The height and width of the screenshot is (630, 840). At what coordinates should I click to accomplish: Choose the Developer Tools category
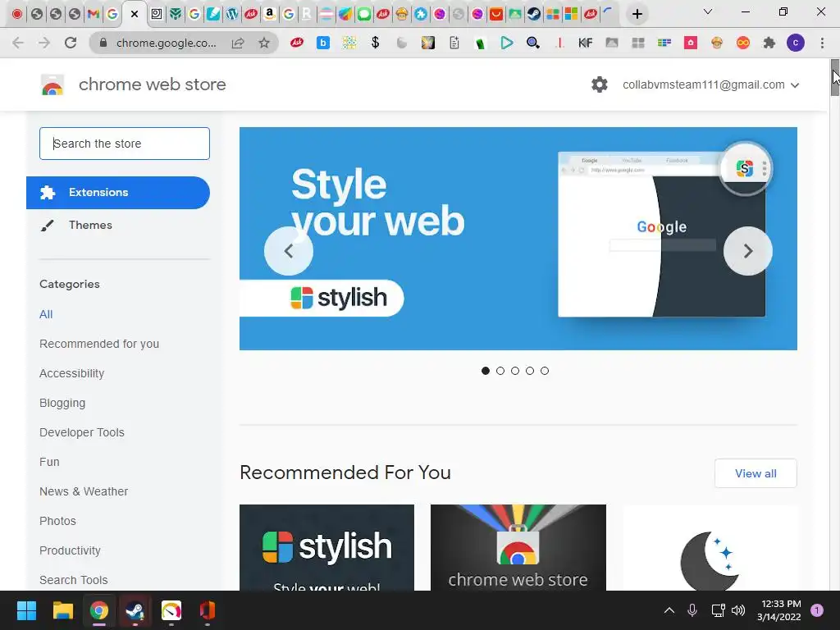pyautogui.click(x=81, y=432)
